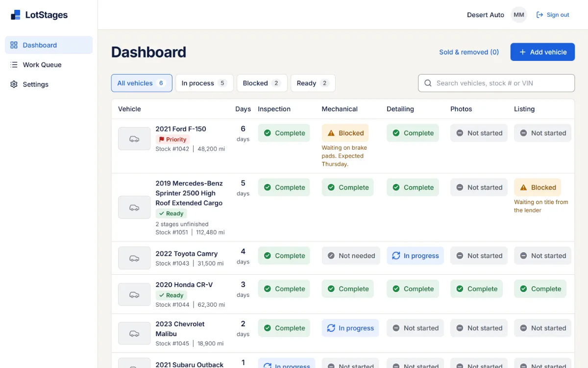Image resolution: width=588 pixels, height=368 pixels.
Task: Open Sprinter Mechanical Complete status
Action: [348, 187]
